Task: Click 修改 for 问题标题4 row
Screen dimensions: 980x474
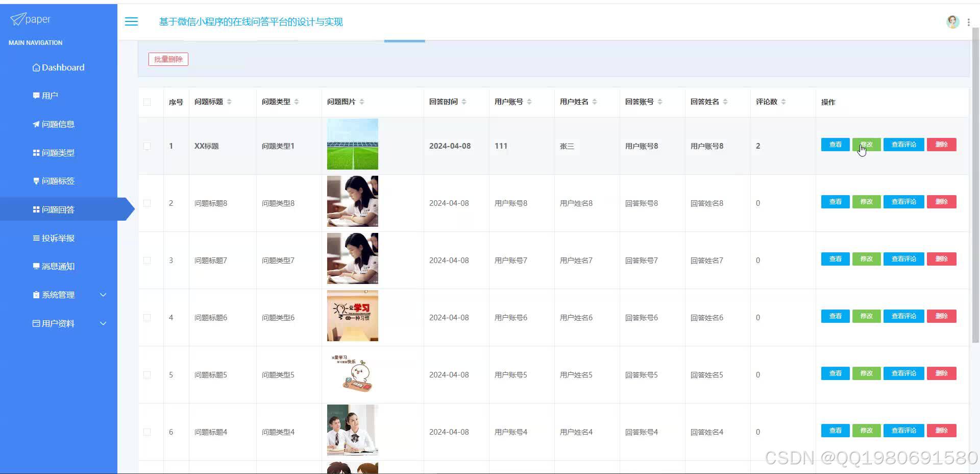Action: point(866,431)
